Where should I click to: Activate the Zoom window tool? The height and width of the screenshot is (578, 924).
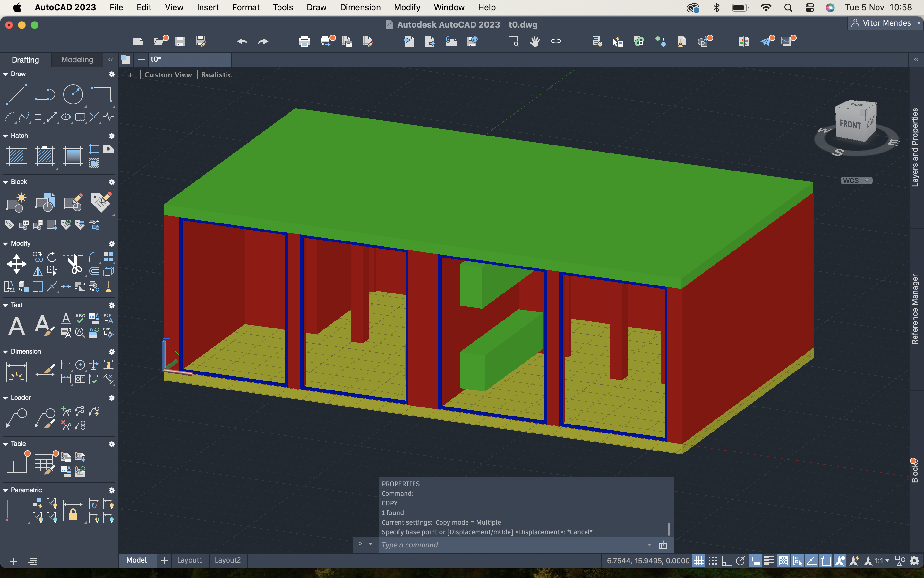click(513, 41)
